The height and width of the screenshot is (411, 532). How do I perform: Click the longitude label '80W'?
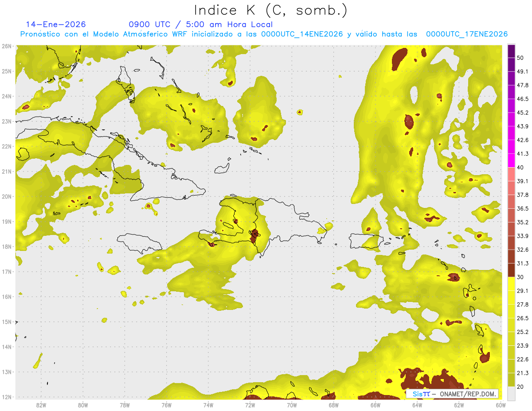pos(83,405)
